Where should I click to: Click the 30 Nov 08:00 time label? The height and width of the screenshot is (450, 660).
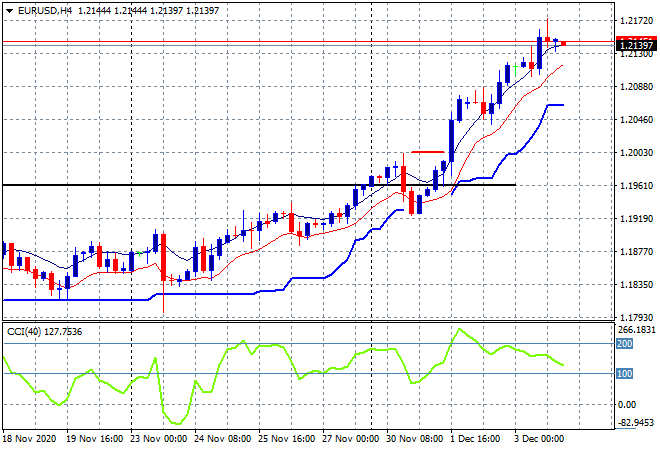(415, 439)
